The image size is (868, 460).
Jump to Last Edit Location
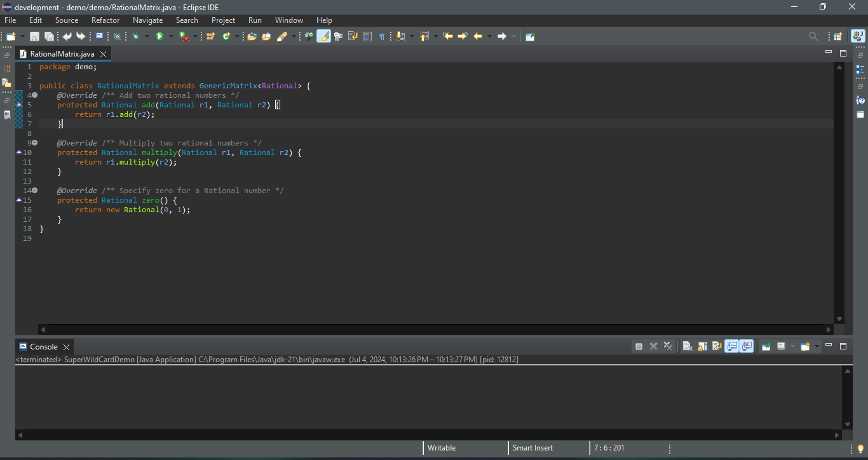pyautogui.click(x=448, y=37)
